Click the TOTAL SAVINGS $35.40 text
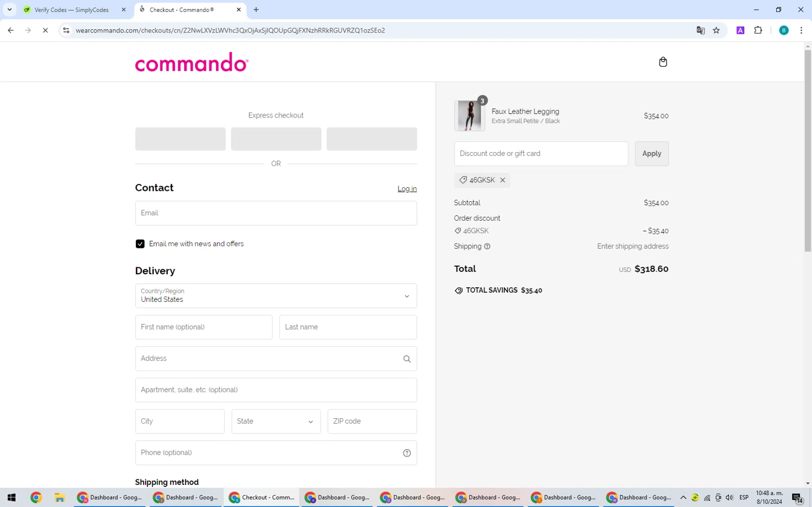812x507 pixels. [x=504, y=291]
